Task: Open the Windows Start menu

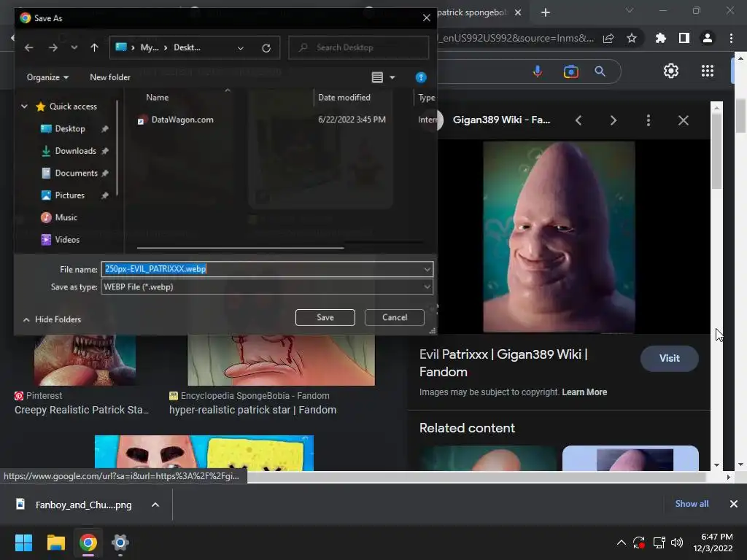Action: [23, 542]
